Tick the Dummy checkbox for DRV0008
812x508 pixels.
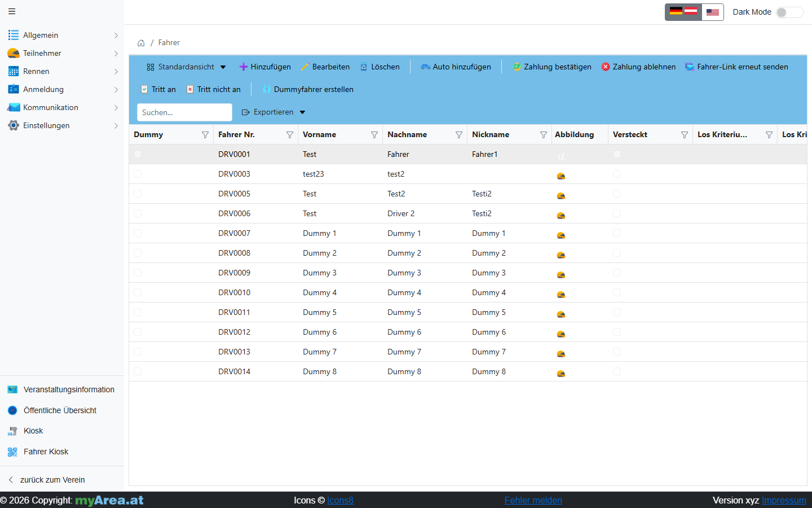click(x=138, y=253)
